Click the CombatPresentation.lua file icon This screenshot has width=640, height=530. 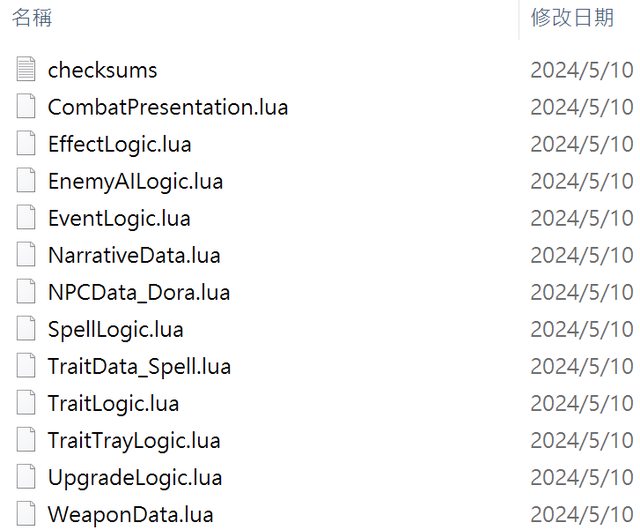26,106
